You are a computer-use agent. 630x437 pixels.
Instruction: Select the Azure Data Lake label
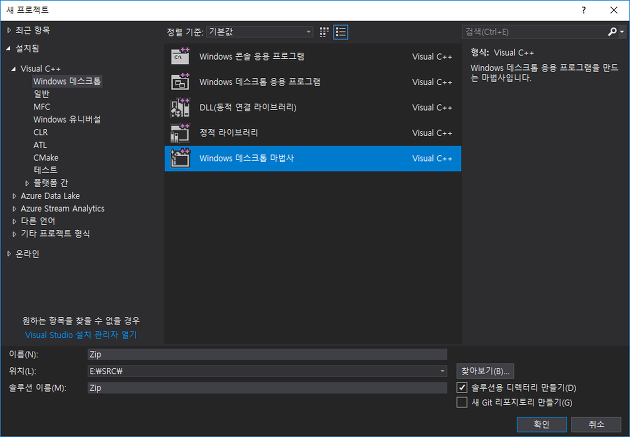pyautogui.click(x=50, y=196)
